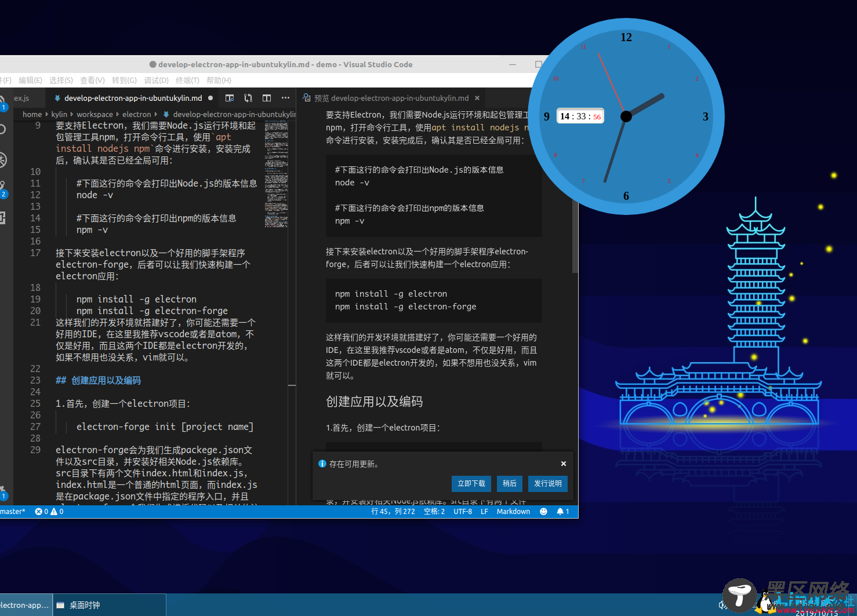Click the 12 on the desktop clock
857x616 pixels.
tap(626, 37)
